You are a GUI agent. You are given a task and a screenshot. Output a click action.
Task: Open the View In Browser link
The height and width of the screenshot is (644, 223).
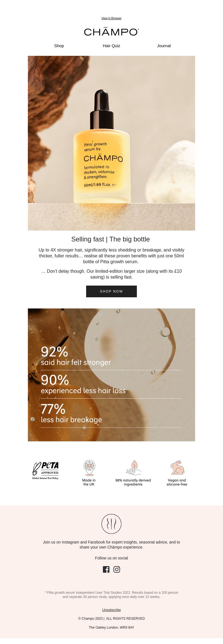111,18
